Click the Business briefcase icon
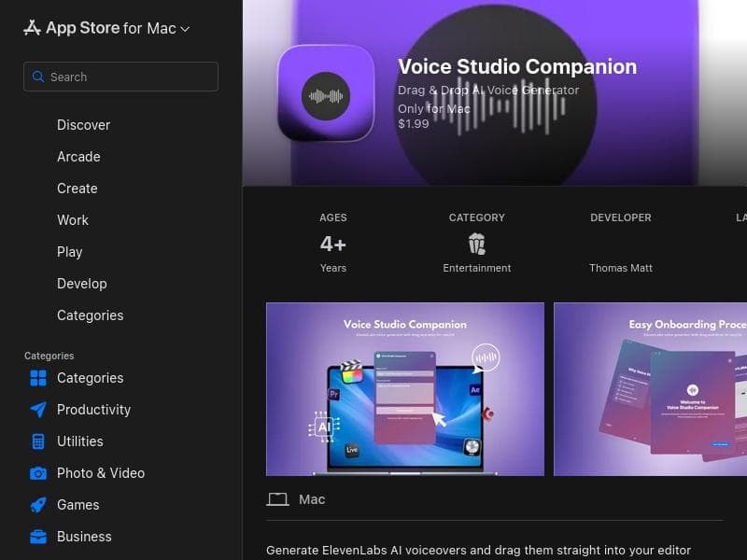This screenshot has height=560, width=747. [38, 537]
